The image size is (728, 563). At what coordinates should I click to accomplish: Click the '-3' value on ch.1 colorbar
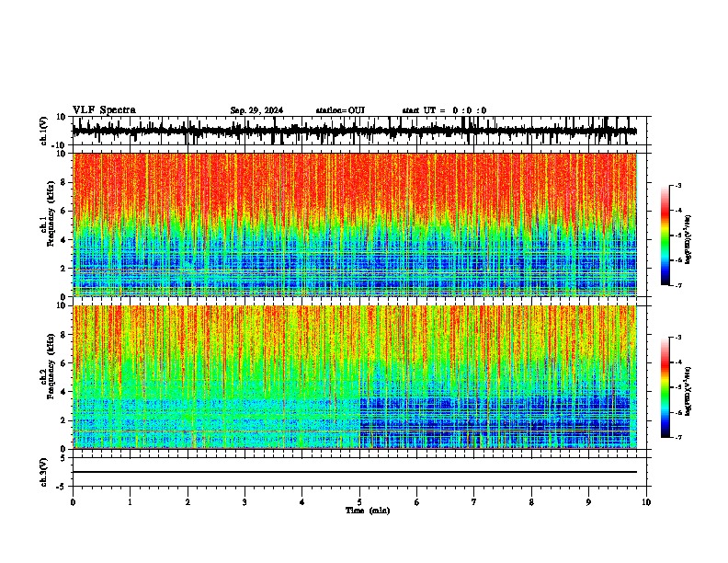678,185
